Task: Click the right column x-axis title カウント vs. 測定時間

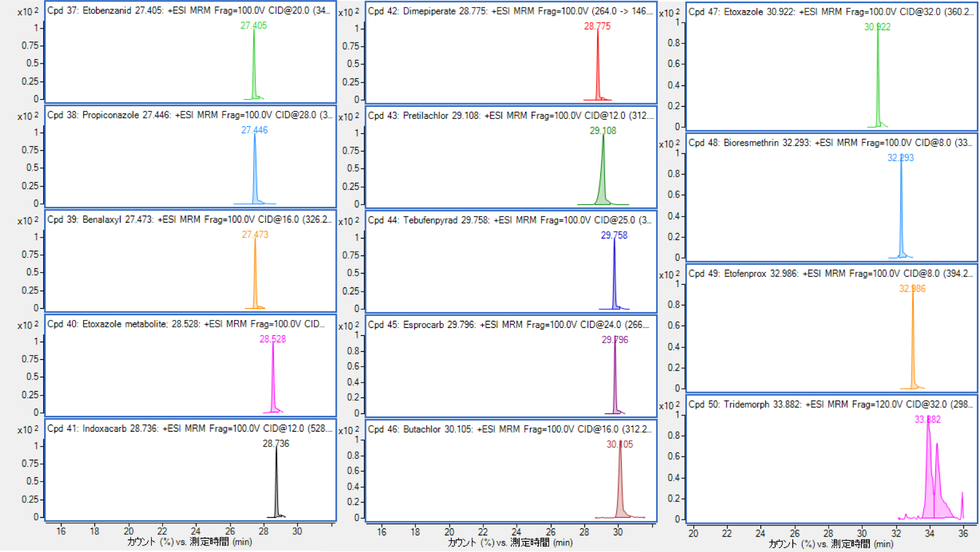Action: click(831, 543)
